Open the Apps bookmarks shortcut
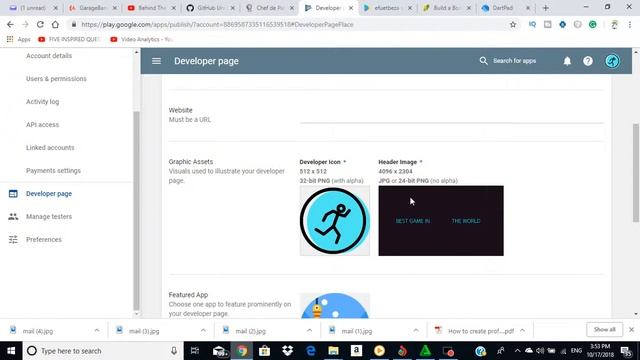This screenshot has height=360, width=640. 19,39
